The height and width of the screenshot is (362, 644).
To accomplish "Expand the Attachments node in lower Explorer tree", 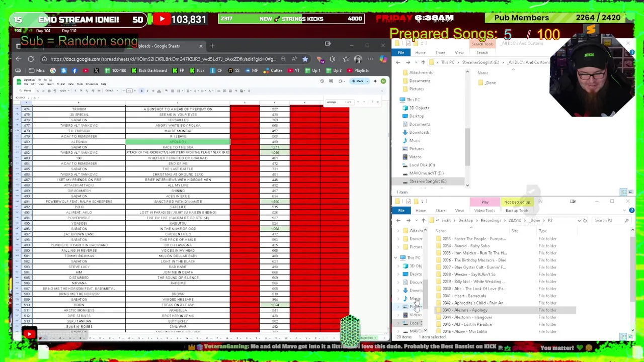I will [399, 231].
